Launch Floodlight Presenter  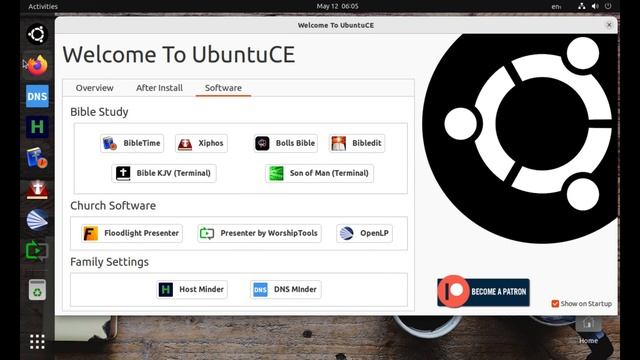tap(131, 233)
